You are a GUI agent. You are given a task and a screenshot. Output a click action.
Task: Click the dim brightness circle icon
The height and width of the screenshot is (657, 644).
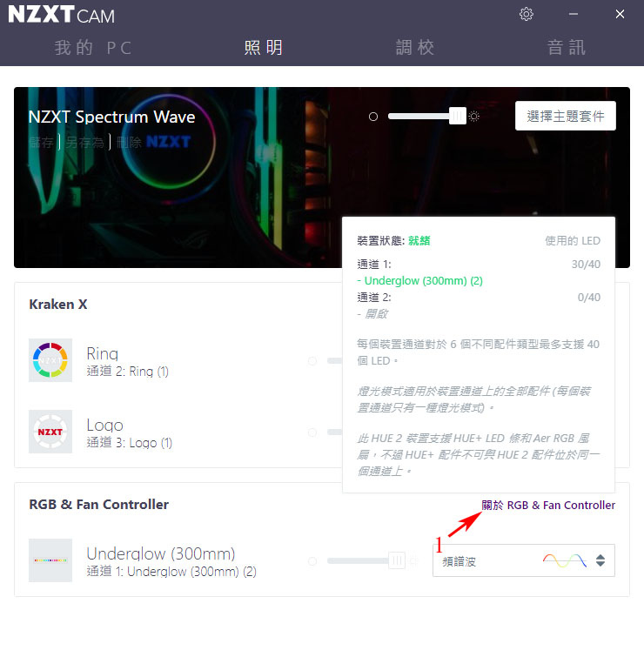tap(372, 117)
